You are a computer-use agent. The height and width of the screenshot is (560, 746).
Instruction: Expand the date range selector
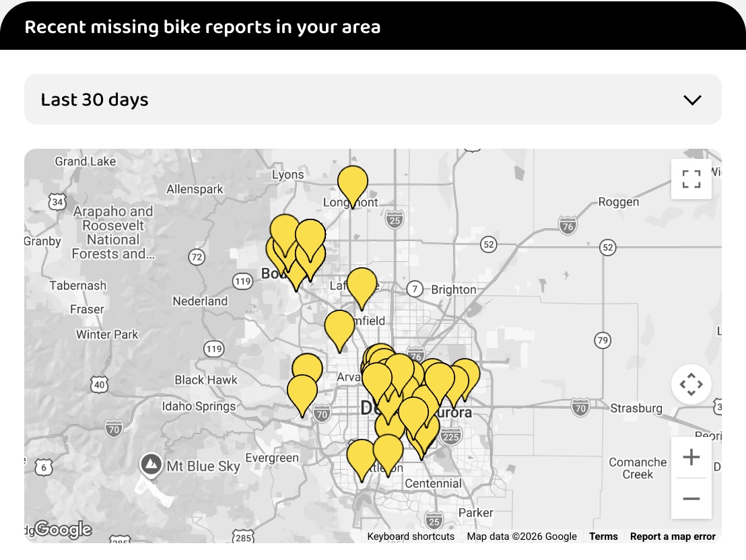[x=373, y=99]
